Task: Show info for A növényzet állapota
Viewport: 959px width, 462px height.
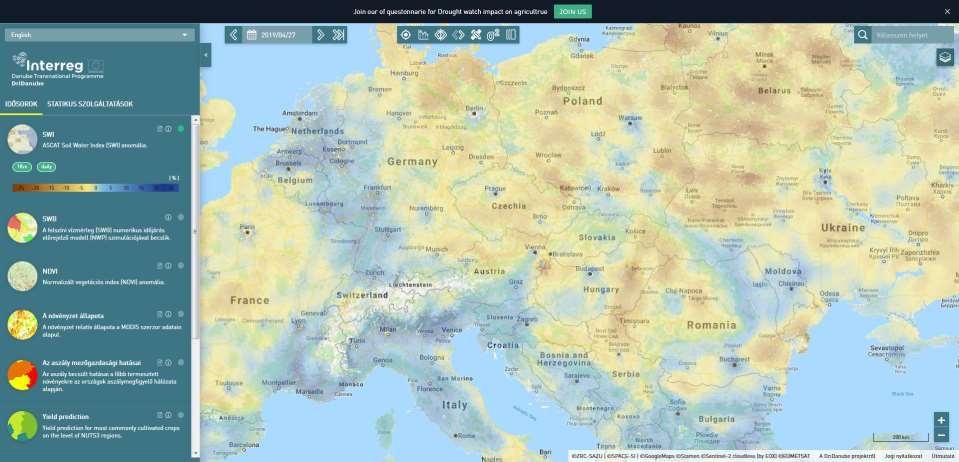Action: coord(168,314)
